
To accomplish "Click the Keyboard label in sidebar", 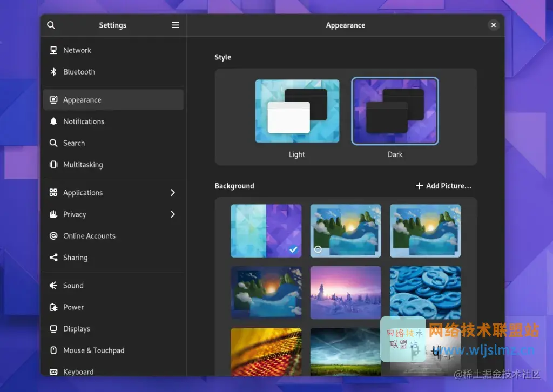I will point(78,372).
